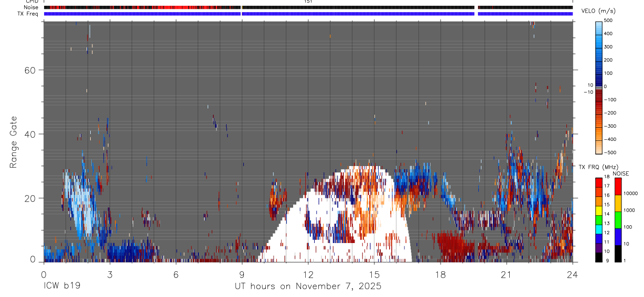
Task: Pick the red swatch in NOISE legend
Action: point(618,186)
